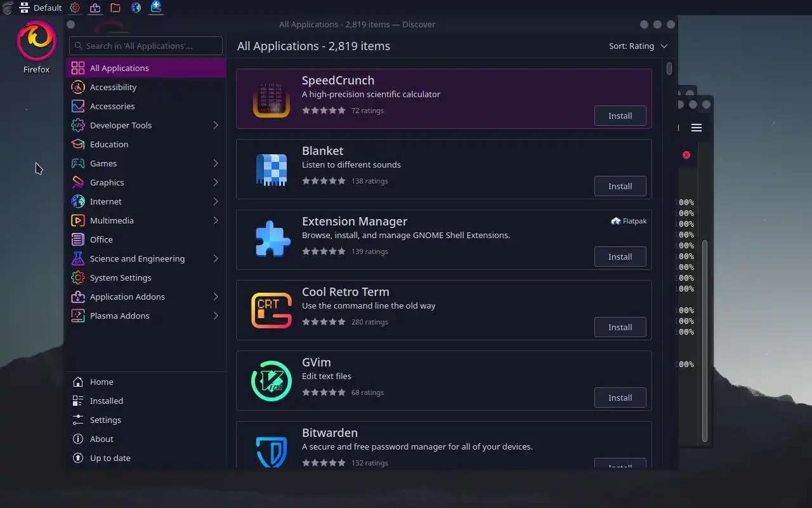Screen dimensions: 812x508
Task: Launch Firefox from the desktop icon
Action: (36, 48)
